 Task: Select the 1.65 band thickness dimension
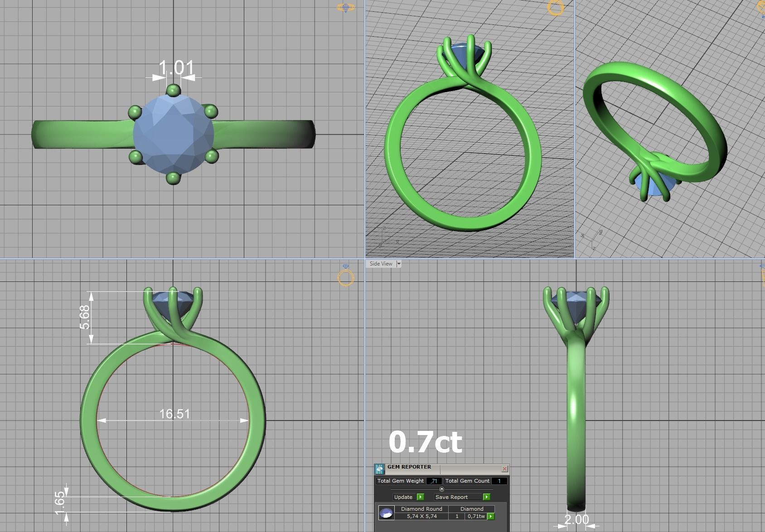(x=60, y=503)
